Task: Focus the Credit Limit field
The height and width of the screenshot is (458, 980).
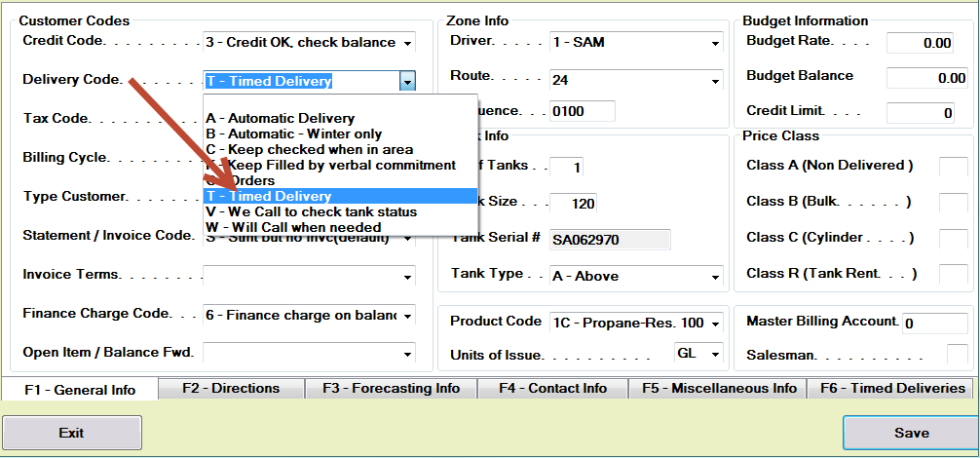Action: click(x=921, y=113)
